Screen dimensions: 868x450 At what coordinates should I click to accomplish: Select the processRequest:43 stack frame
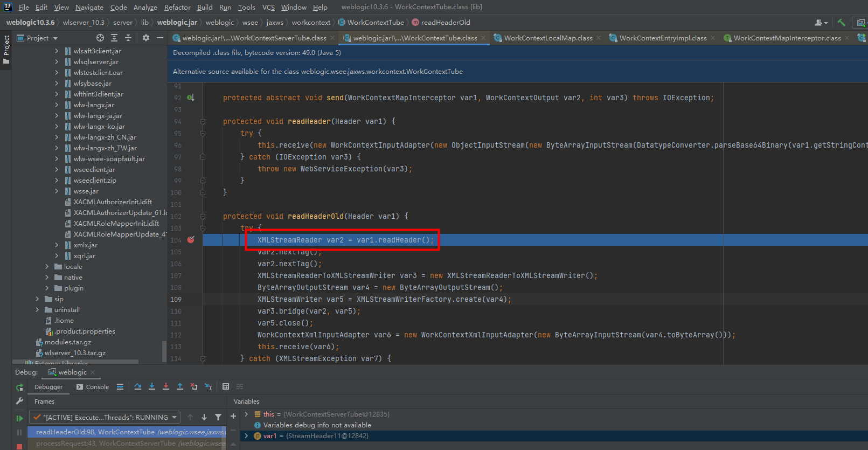(127, 443)
